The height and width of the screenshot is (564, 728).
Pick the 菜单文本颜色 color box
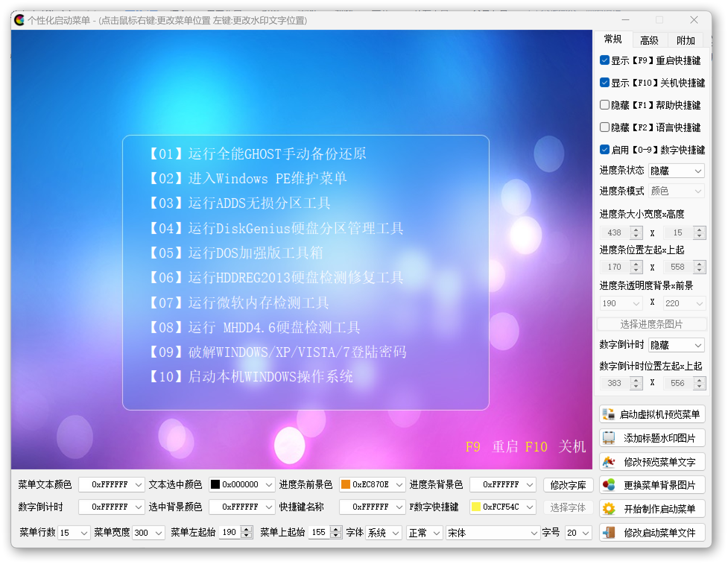(111, 485)
